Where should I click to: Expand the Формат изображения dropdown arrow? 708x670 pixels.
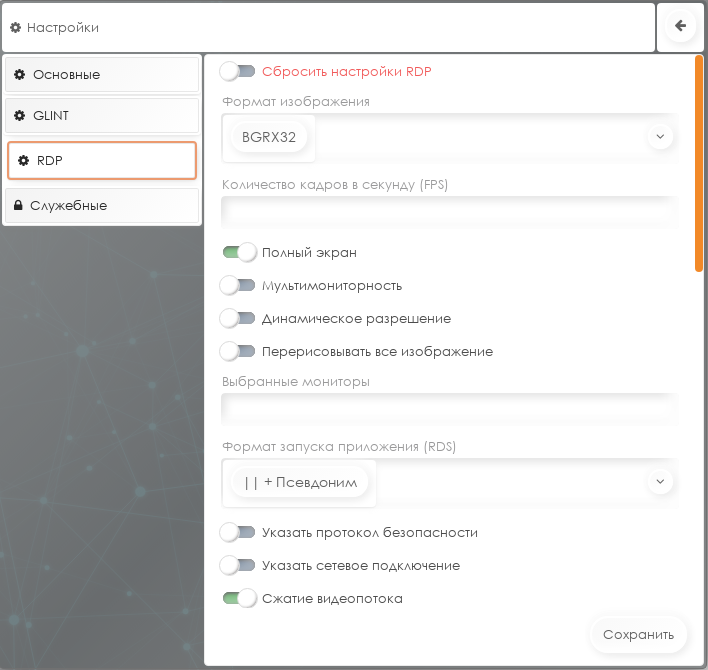659,137
